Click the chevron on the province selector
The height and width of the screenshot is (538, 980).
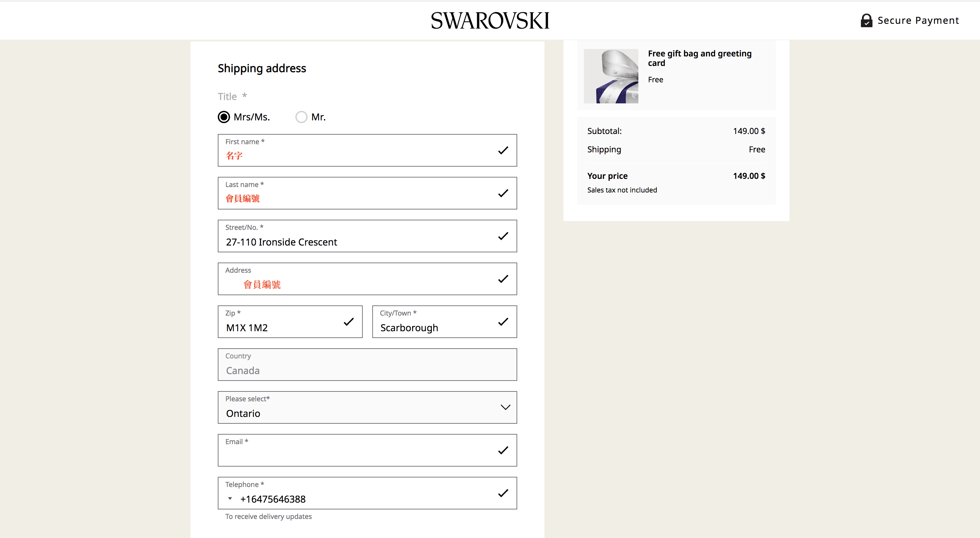(x=505, y=407)
